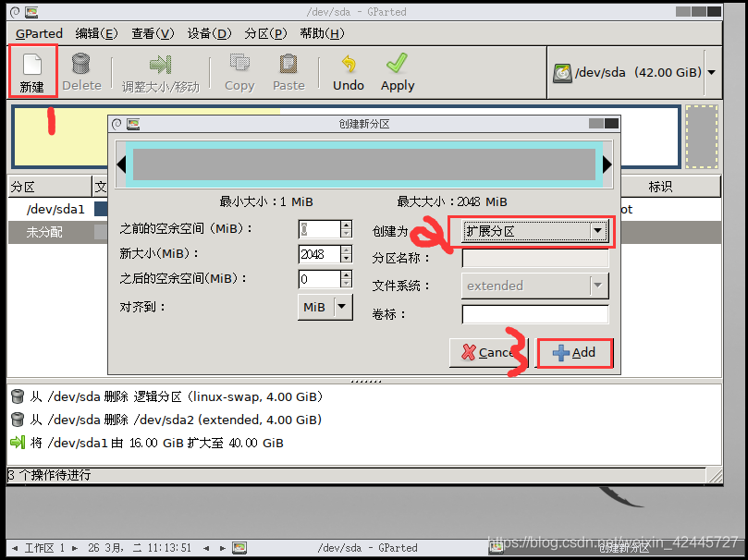Open the GParted taskbar tray icon
This screenshot has width=748, height=560.
(x=239, y=547)
